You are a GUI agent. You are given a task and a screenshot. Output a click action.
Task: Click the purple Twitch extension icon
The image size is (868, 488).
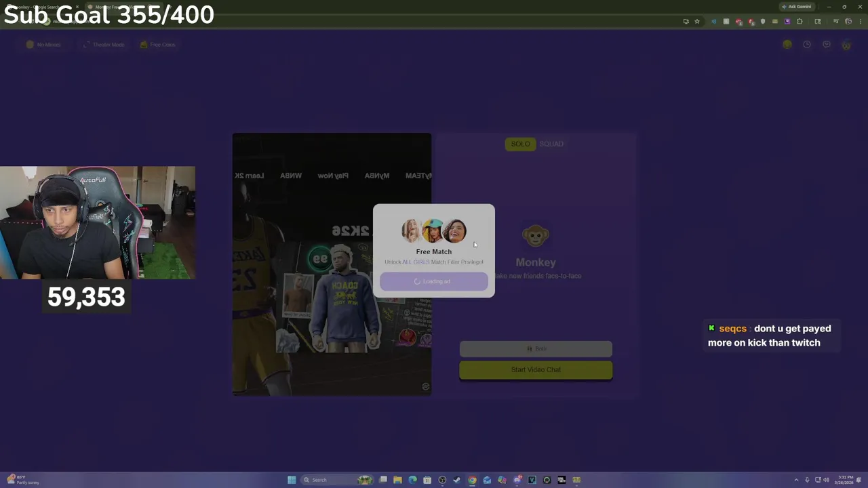787,22
